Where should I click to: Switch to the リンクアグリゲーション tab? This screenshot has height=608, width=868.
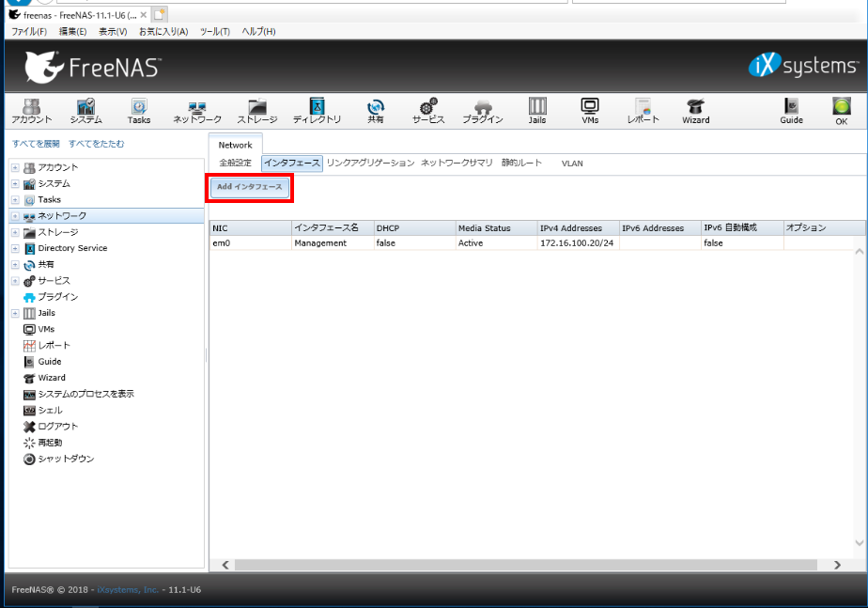[x=370, y=163]
